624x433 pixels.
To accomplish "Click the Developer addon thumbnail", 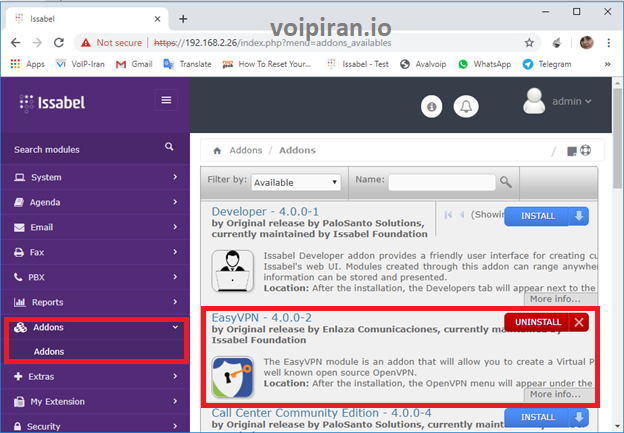I will [232, 271].
